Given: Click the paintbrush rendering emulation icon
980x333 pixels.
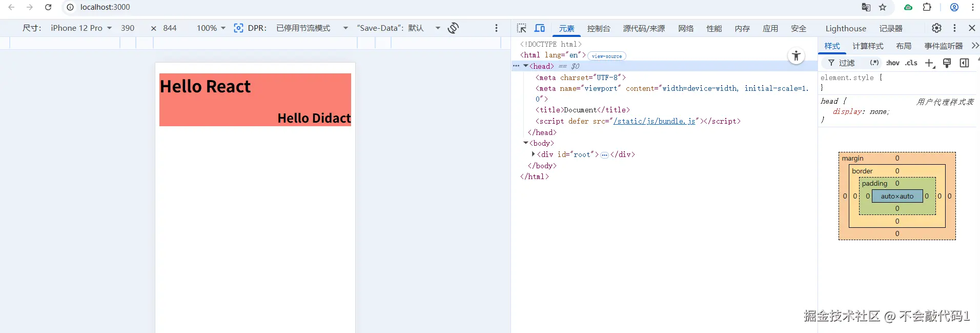Looking at the screenshot, I should click(x=947, y=63).
